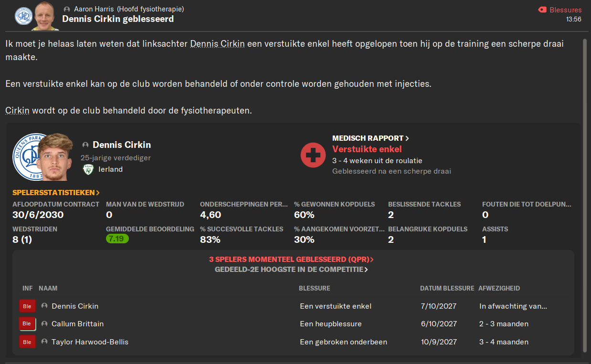Click Callum Brittain's Ble injury badge

27,324
